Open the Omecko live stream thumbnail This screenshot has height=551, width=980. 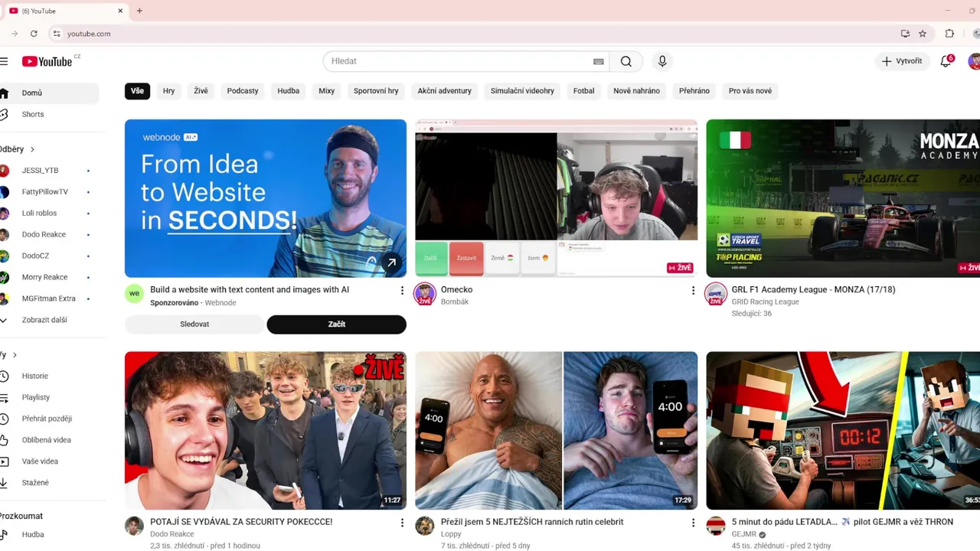point(557,198)
